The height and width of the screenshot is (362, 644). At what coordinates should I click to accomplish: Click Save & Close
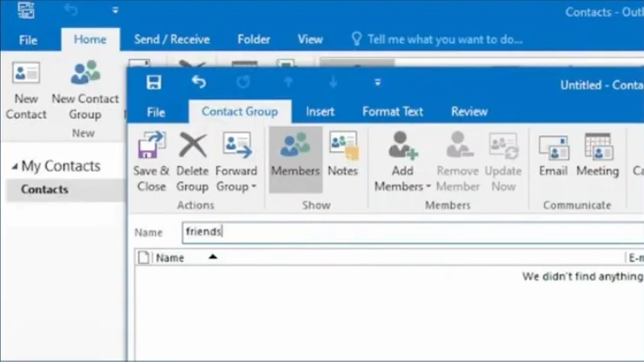coord(150,161)
